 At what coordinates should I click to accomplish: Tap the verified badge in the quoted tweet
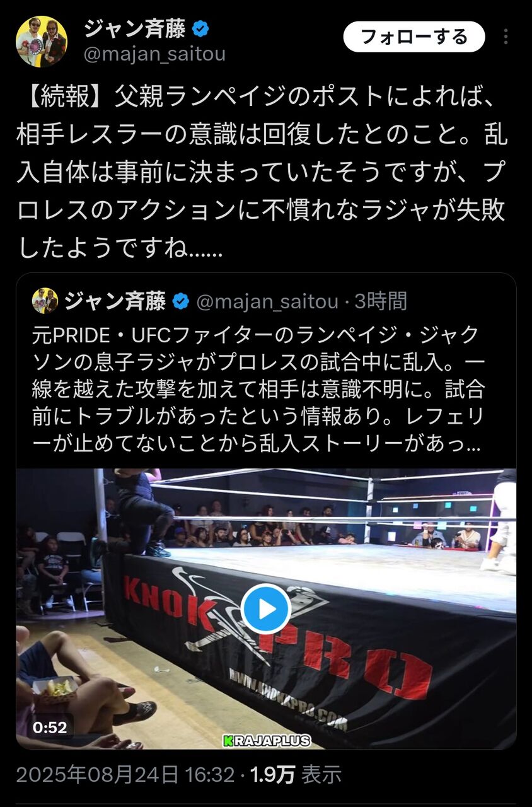181,302
